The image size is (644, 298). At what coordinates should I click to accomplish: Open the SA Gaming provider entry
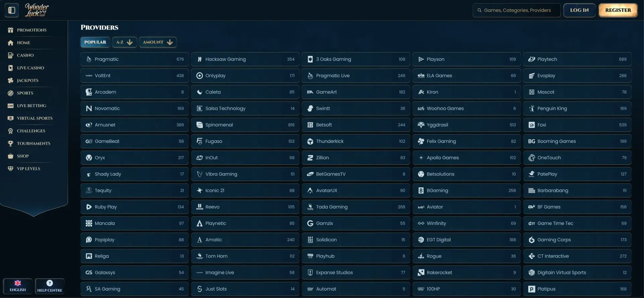(135, 289)
